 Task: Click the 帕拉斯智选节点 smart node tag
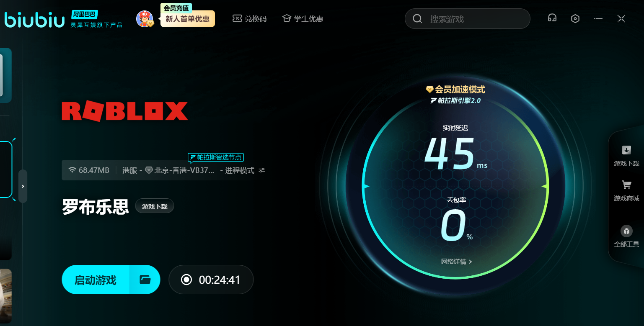click(x=216, y=157)
